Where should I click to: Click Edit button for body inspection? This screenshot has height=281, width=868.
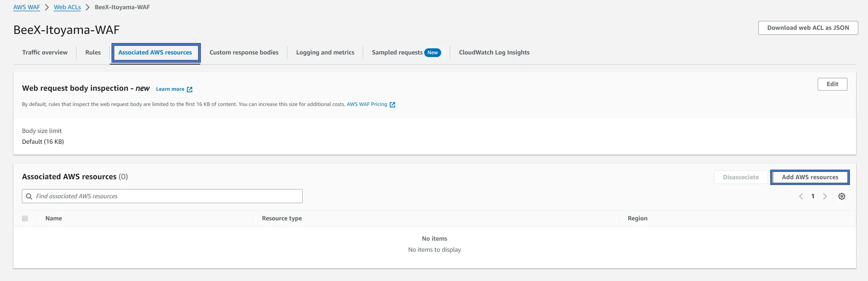[x=832, y=84]
